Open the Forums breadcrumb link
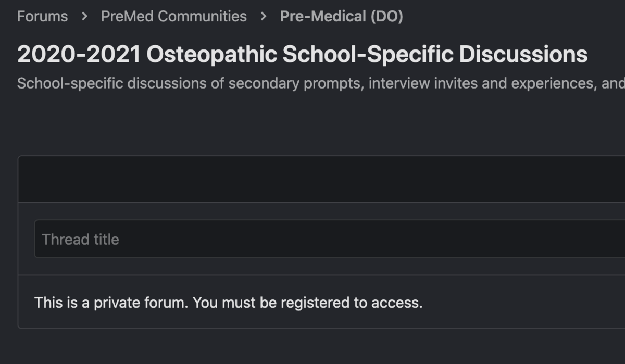The height and width of the screenshot is (364, 625). pos(42,17)
